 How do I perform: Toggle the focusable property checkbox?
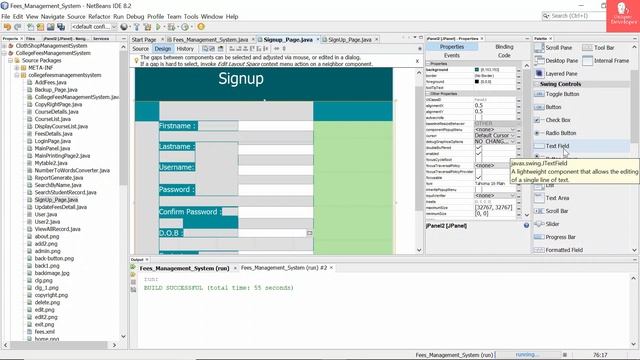478,178
